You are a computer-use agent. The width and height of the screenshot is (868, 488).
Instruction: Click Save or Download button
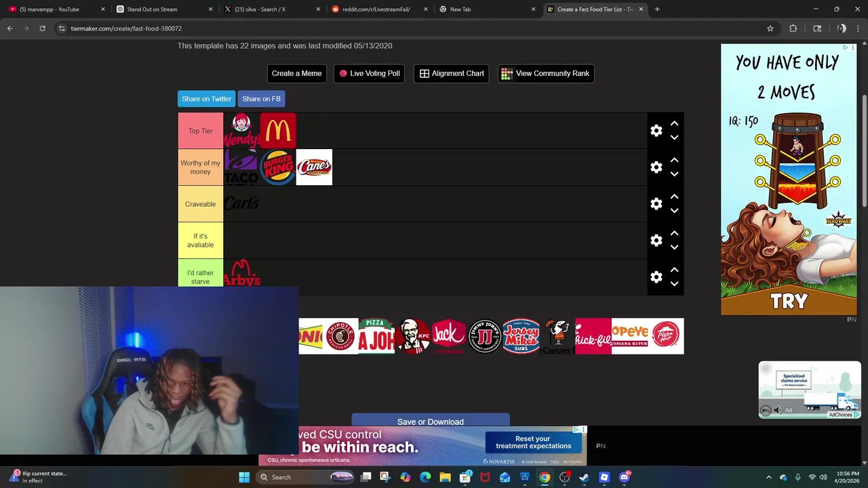pyautogui.click(x=431, y=420)
